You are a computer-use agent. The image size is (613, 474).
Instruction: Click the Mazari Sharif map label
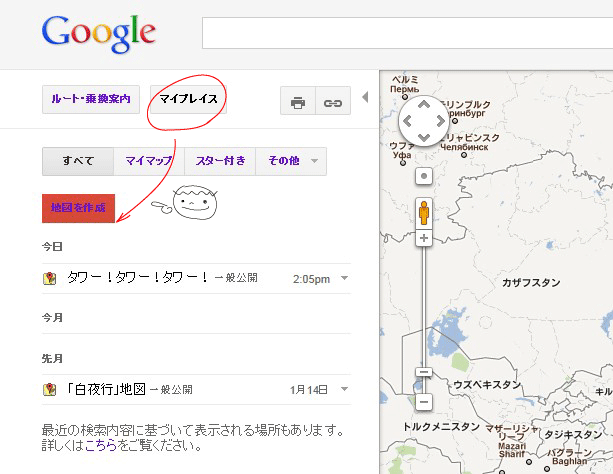(512, 450)
